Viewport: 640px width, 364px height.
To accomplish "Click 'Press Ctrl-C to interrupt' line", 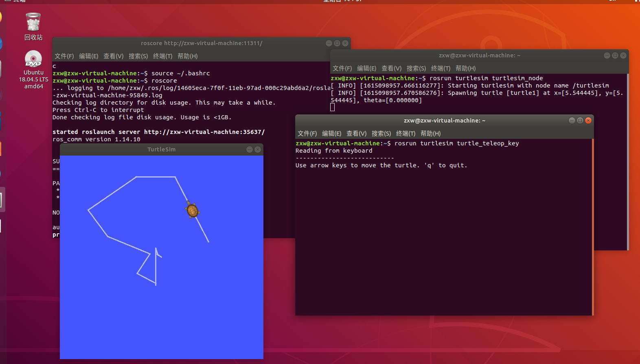I will (x=98, y=110).
